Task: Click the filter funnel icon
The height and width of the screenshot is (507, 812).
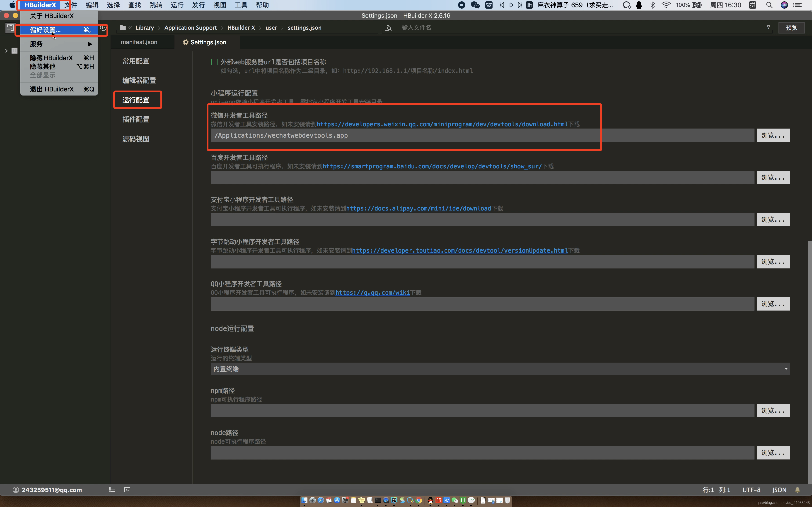Action: pos(768,27)
